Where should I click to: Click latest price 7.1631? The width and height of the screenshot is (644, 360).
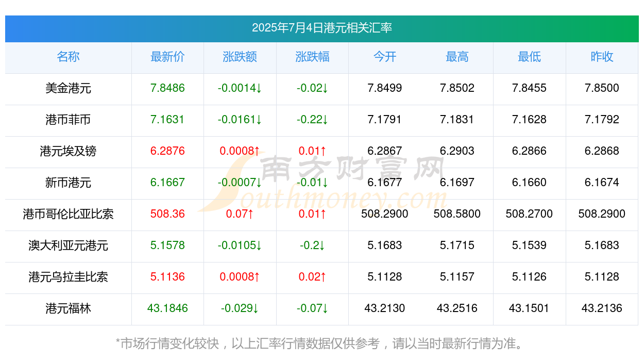pyautogui.click(x=167, y=120)
